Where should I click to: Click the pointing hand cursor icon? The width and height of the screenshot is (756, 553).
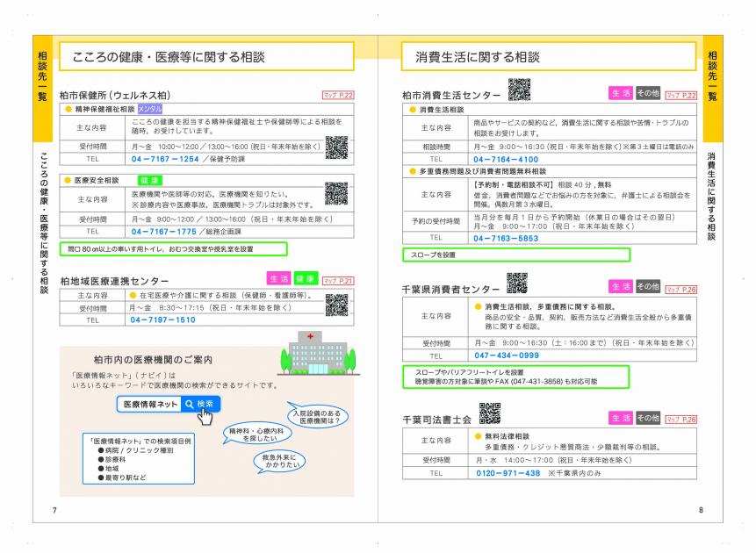click(205, 416)
